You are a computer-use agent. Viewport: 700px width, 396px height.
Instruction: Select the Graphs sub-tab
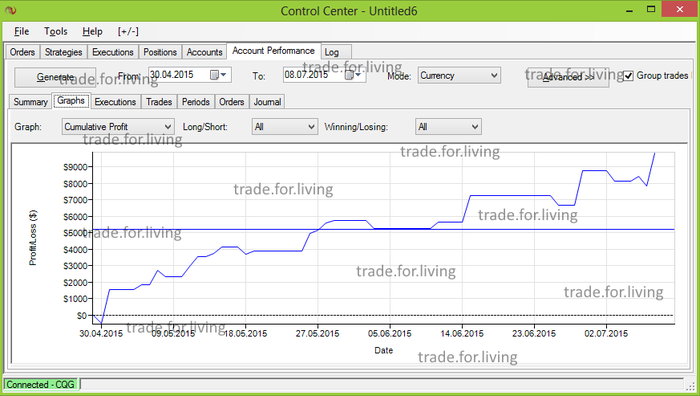pyautogui.click(x=71, y=100)
